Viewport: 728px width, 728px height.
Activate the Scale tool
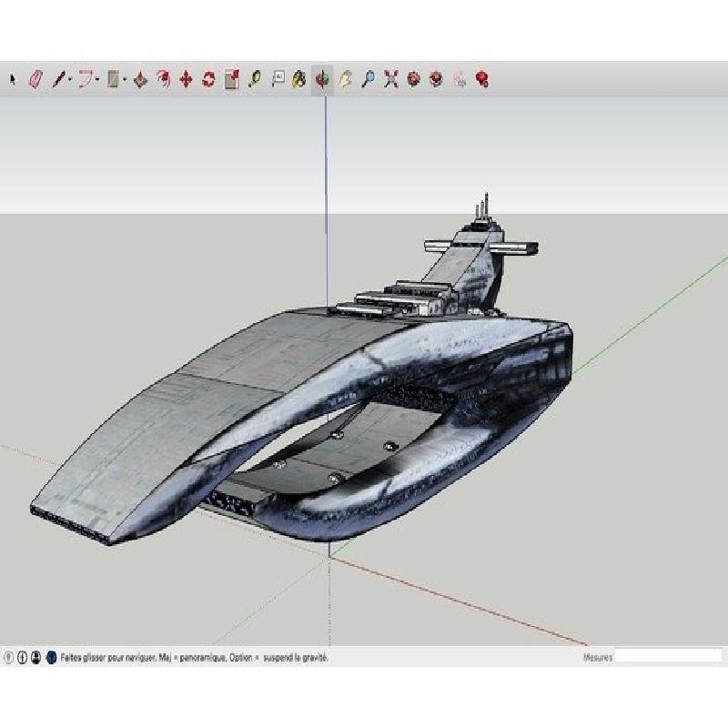pos(232,79)
